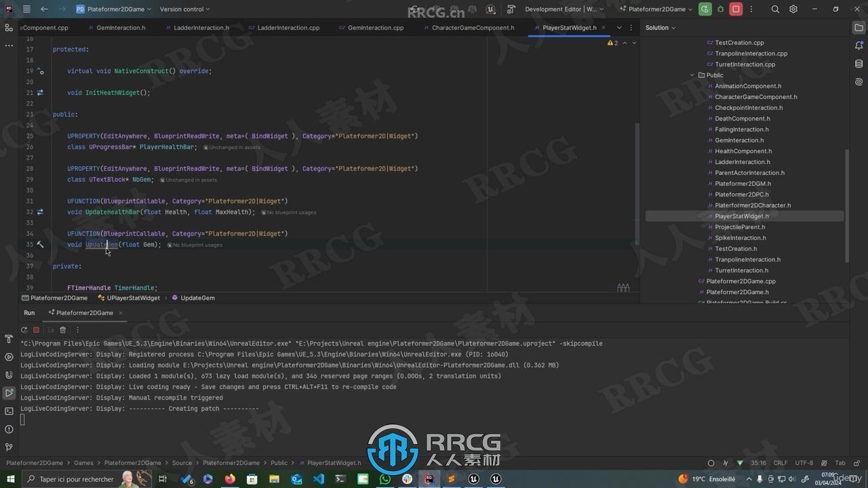This screenshot has height=488, width=868.
Task: Click gutter hammer icon on UpdateGem line
Action: [40, 245]
